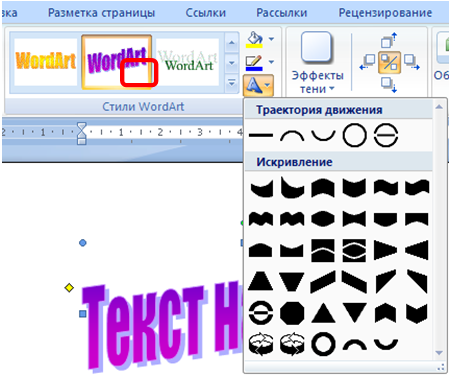
Task: Open the Рассылки ribbon tab
Action: 282,13
